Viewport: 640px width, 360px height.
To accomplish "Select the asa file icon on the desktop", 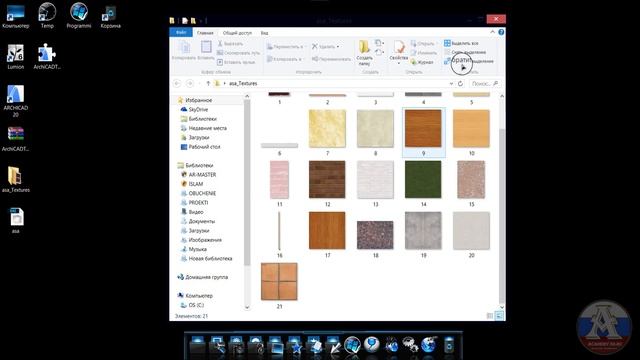I will coord(16,220).
